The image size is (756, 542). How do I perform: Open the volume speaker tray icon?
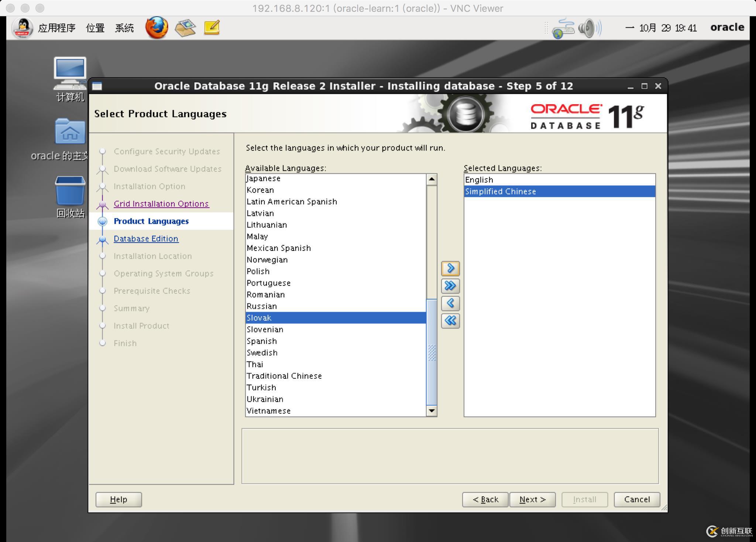[x=589, y=28]
